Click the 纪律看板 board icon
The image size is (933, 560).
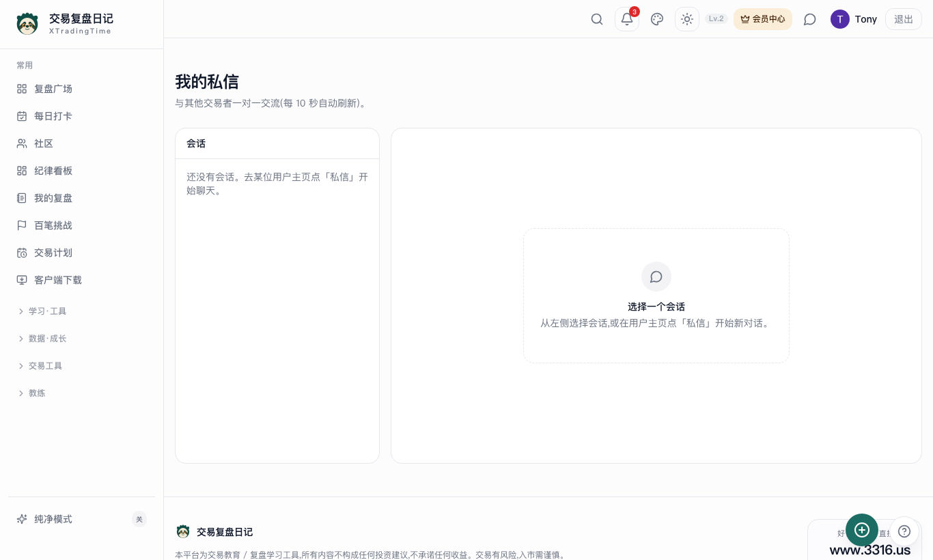pyautogui.click(x=22, y=171)
